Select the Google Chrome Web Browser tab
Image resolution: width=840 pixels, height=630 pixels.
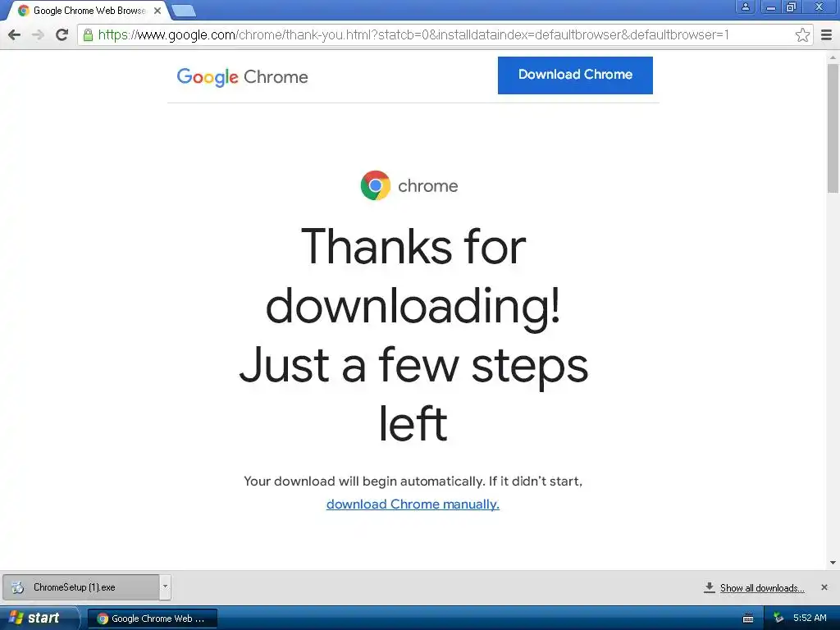89,10
